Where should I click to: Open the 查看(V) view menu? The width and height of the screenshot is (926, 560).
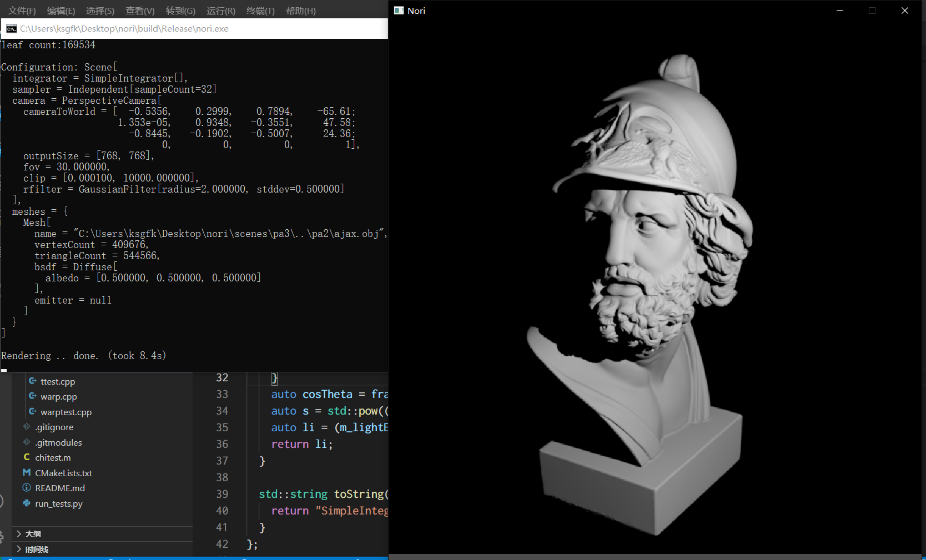[x=140, y=11]
